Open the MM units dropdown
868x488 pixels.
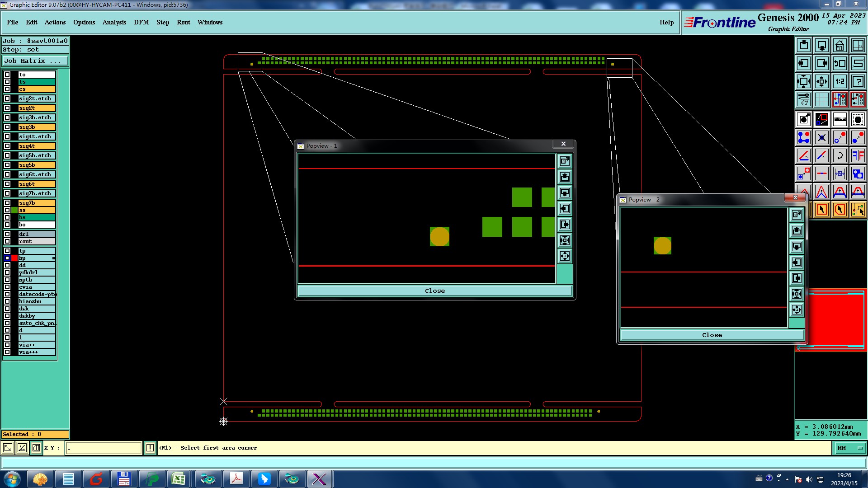pyautogui.click(x=850, y=448)
